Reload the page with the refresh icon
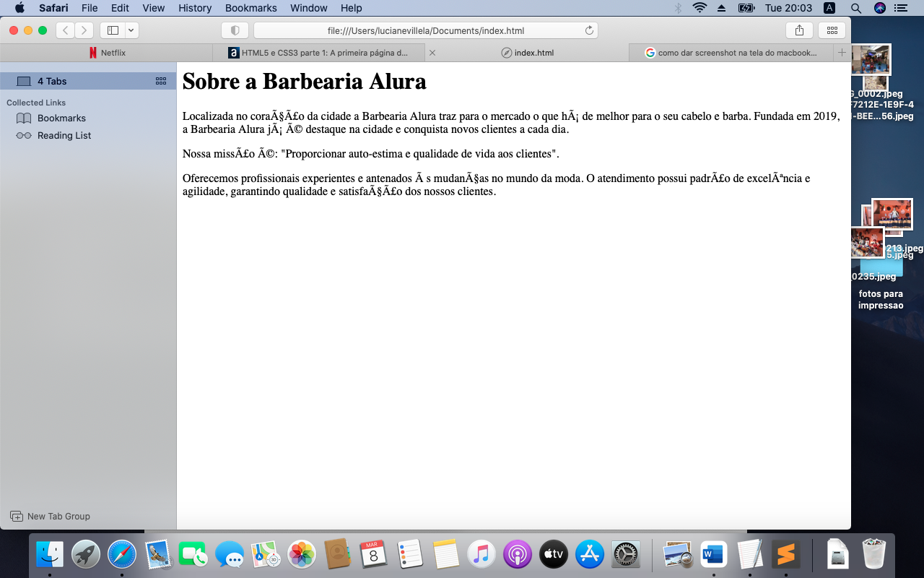 coord(589,30)
